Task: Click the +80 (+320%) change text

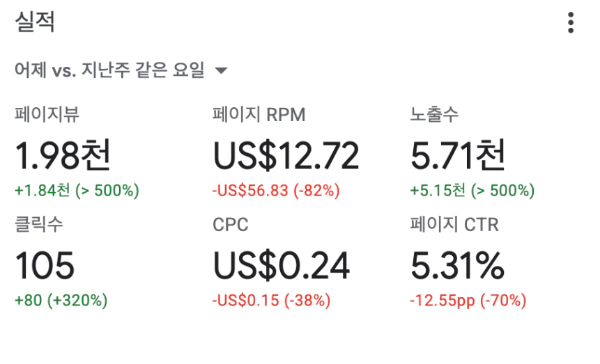Action: [x=61, y=301]
